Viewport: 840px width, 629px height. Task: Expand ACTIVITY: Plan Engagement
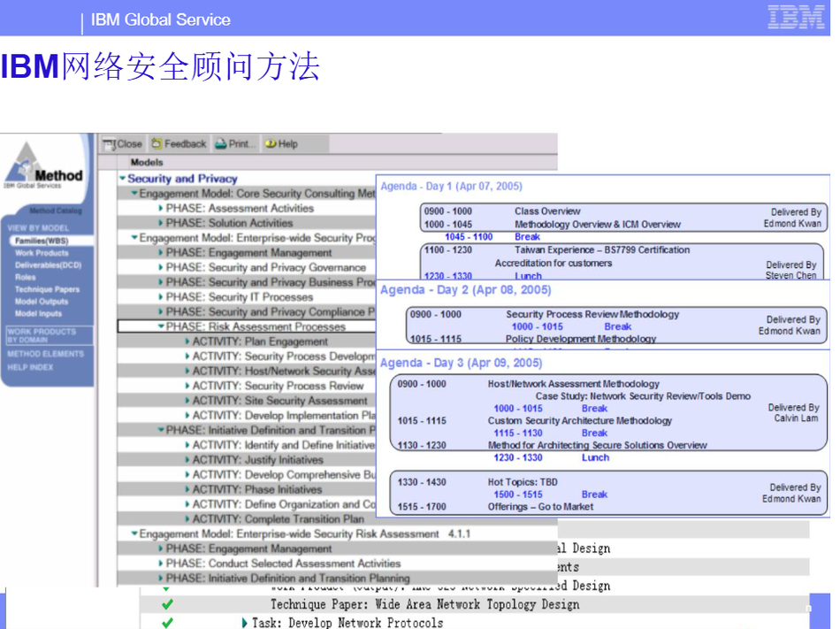point(187,341)
